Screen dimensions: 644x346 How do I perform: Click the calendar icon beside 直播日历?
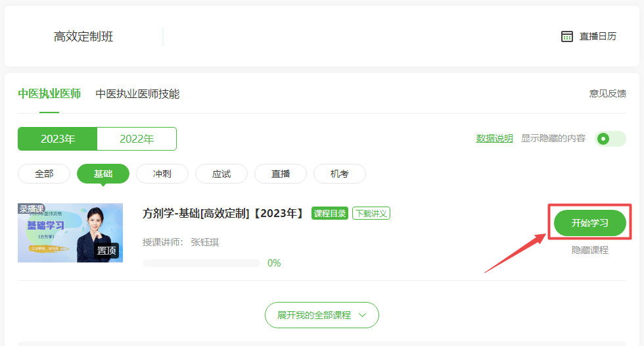coord(567,36)
